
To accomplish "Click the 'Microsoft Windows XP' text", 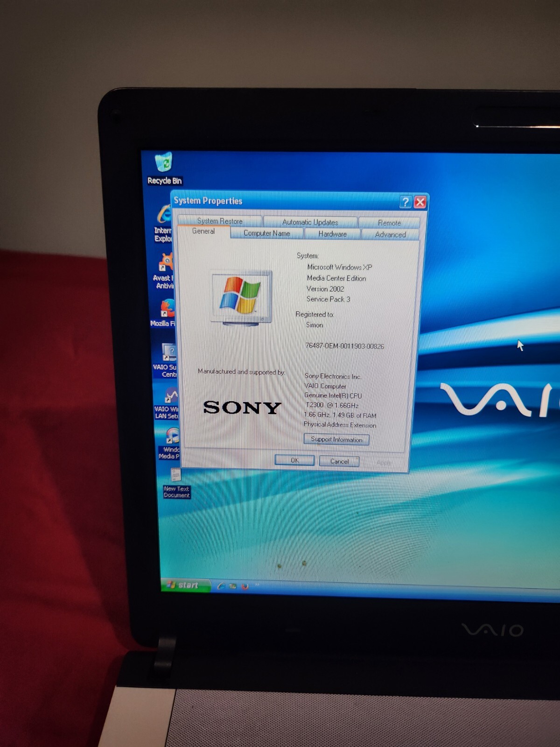I will [x=339, y=267].
